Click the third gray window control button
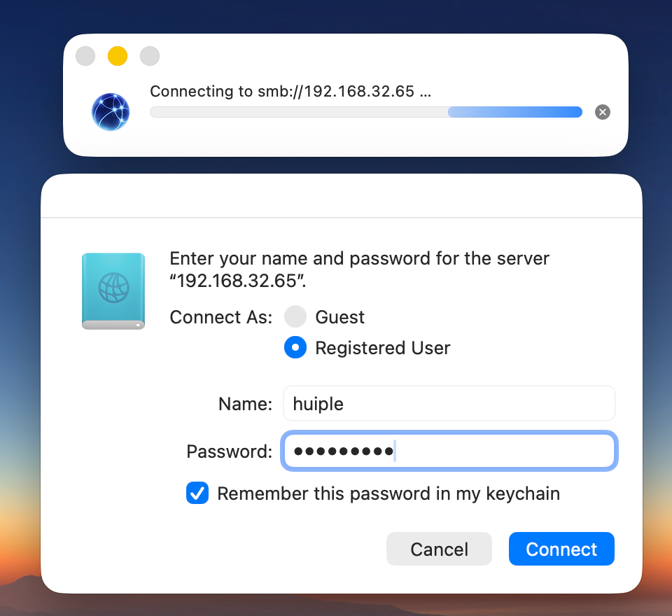Image resolution: width=672 pixels, height=616 pixels. 150,56
